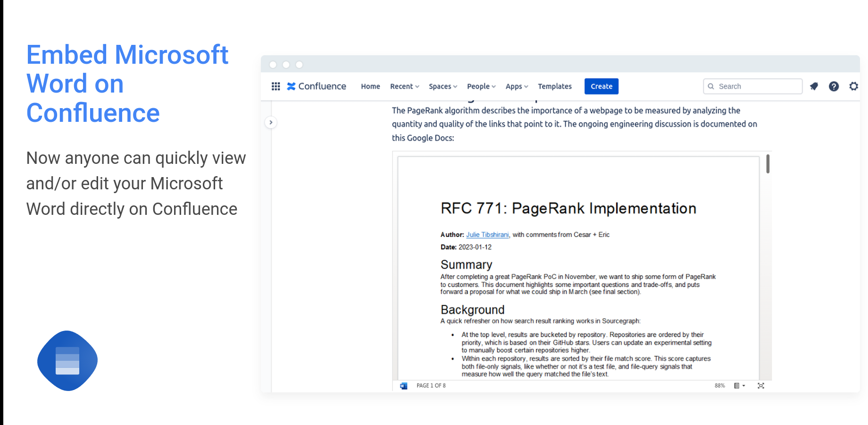868x425 pixels.
Task: Click the Background heading in document
Action: (x=473, y=310)
